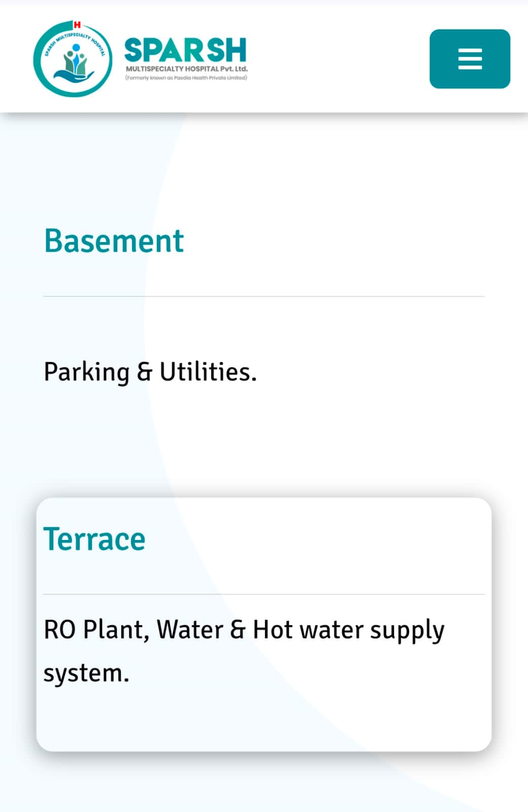Click the divider line below Terrace heading

click(x=264, y=594)
